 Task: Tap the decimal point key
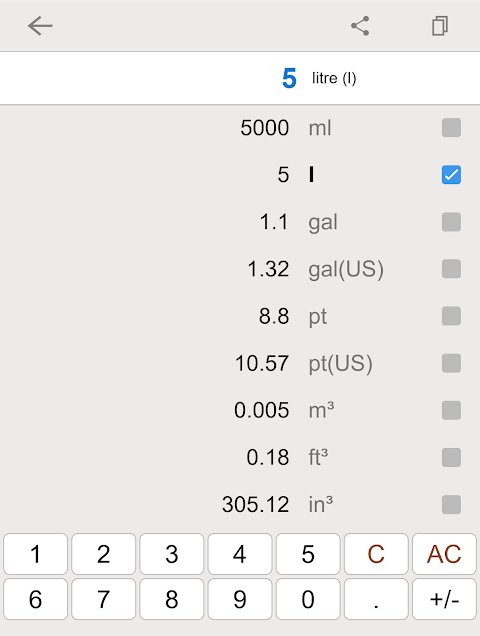[376, 599]
